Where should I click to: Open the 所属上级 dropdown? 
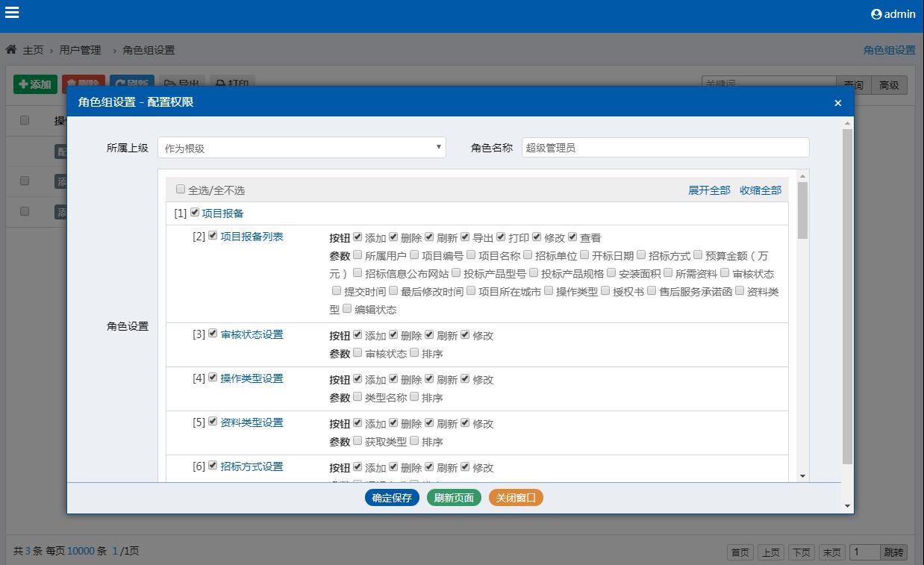point(302,148)
